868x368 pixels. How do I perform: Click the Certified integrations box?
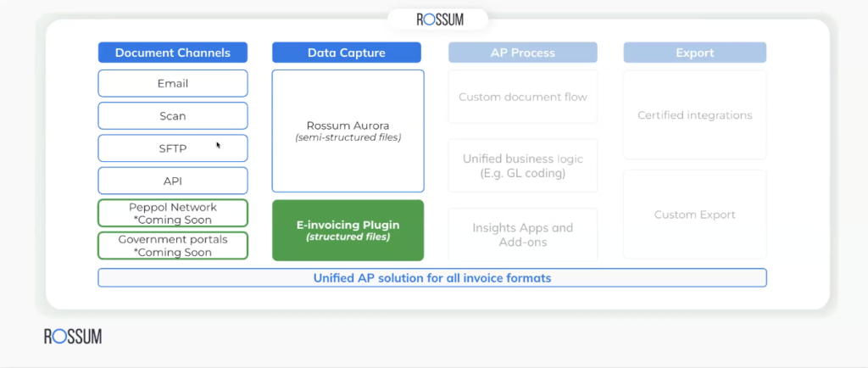695,115
